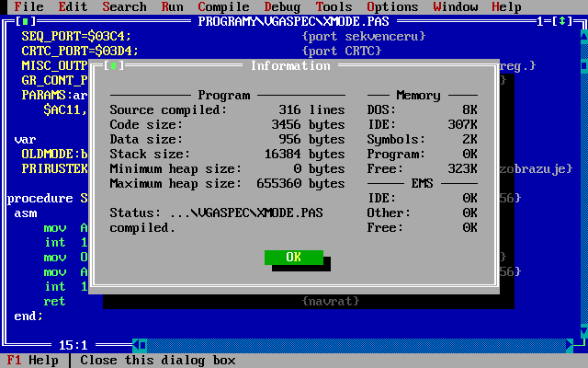The image size is (588, 368).
Task: Click the vertical scrollbar up arrow
Action: point(584,36)
